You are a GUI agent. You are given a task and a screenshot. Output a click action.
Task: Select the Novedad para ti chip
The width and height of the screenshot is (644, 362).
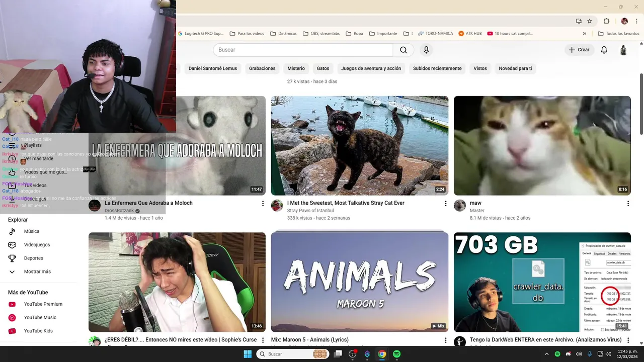click(x=515, y=68)
